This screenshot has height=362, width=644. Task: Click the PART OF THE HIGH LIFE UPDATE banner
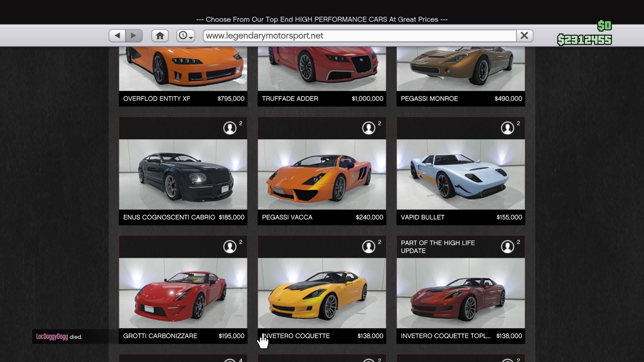[x=438, y=247]
